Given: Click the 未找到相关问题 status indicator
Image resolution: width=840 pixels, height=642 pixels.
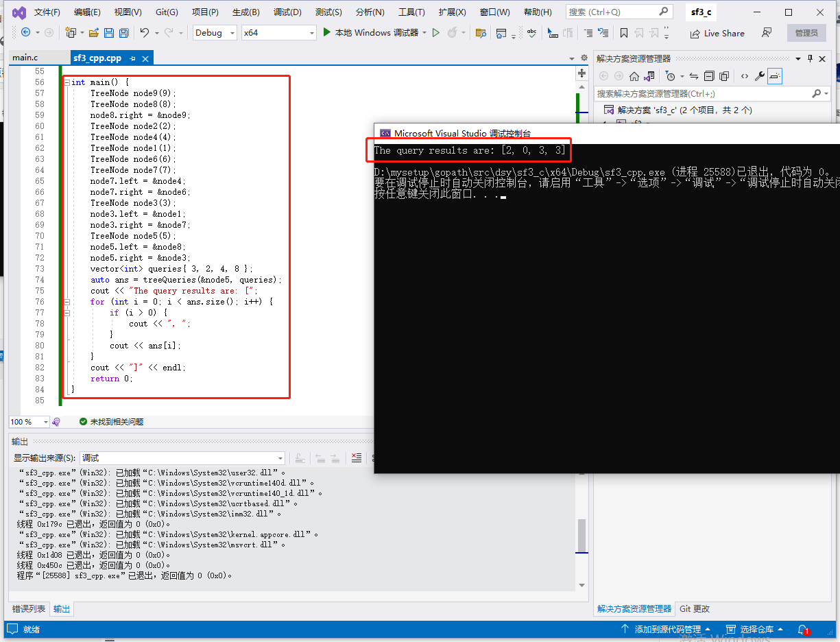Looking at the screenshot, I should click(x=111, y=422).
